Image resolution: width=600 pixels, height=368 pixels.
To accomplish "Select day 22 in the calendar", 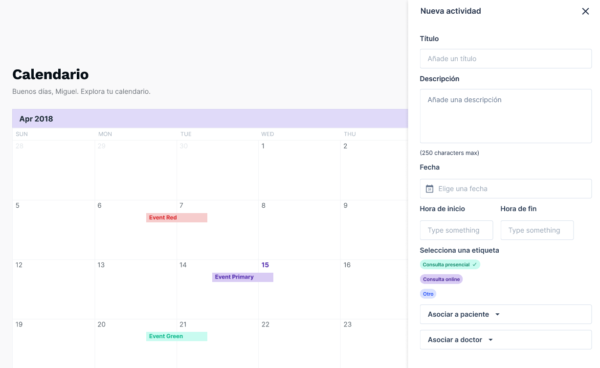I will pyautogui.click(x=265, y=324).
